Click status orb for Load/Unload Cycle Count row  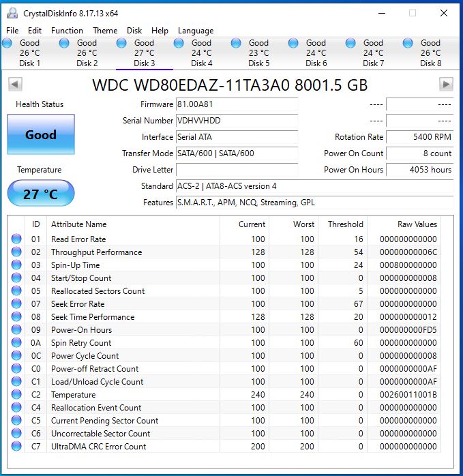pos(16,381)
